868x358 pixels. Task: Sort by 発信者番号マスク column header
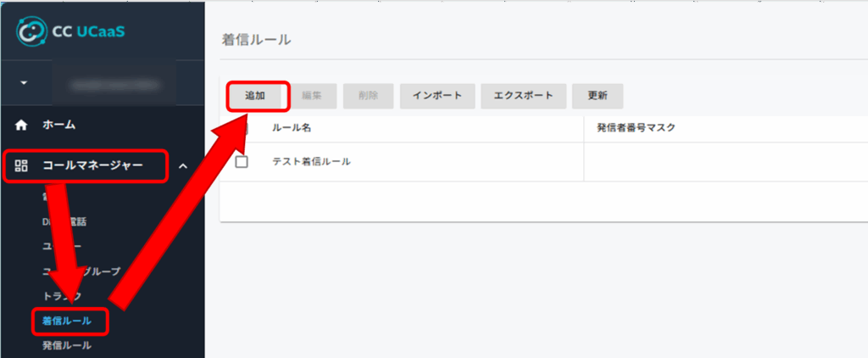coord(635,127)
